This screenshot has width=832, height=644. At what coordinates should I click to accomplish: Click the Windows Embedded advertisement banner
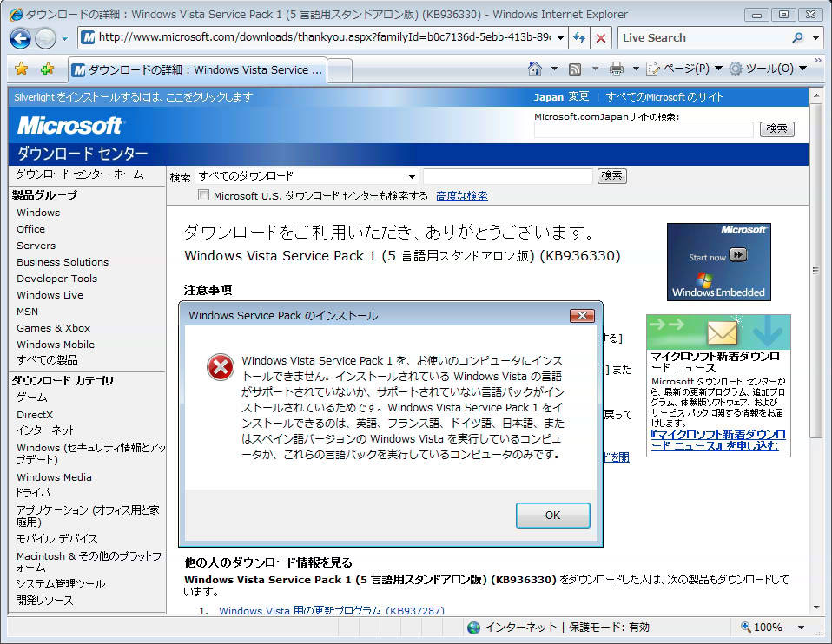[718, 261]
